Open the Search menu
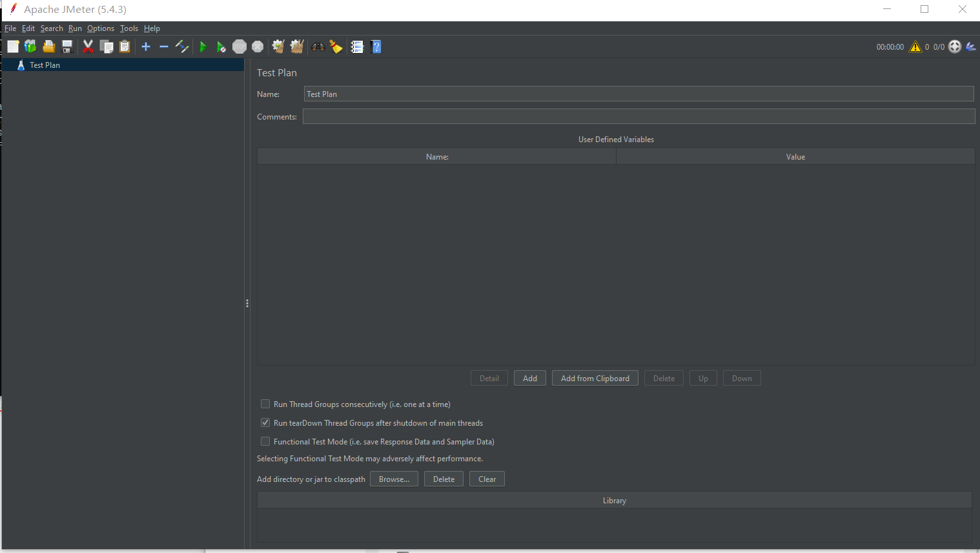The height and width of the screenshot is (553, 980). (x=52, y=28)
